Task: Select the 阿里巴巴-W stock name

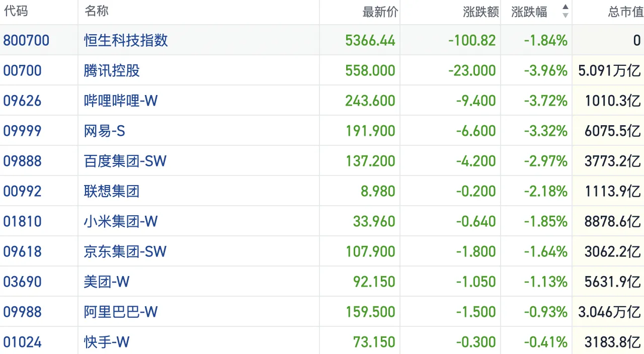Action: [121, 312]
